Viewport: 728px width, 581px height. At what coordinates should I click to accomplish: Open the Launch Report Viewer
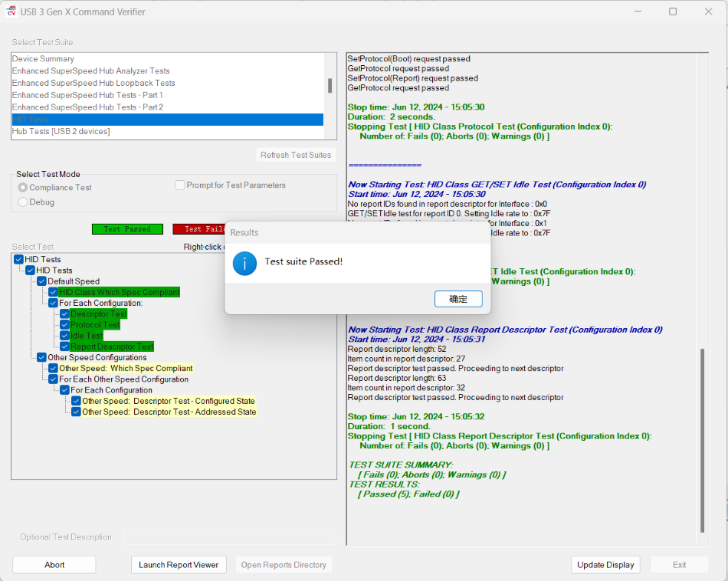click(179, 565)
